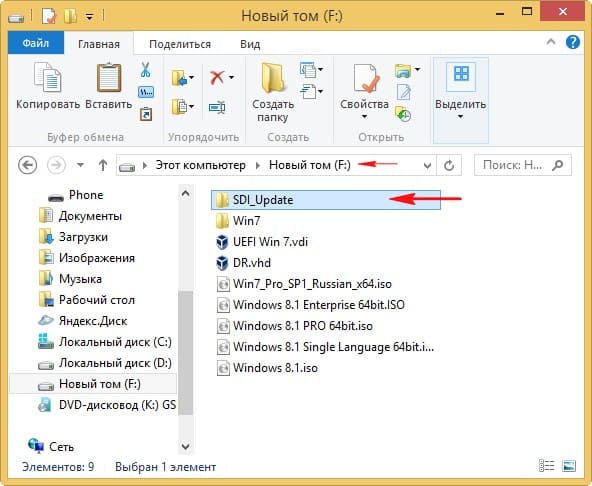The width and height of the screenshot is (592, 486).
Task: Click the Cut scissors icon in ribbon
Action: 145,70
